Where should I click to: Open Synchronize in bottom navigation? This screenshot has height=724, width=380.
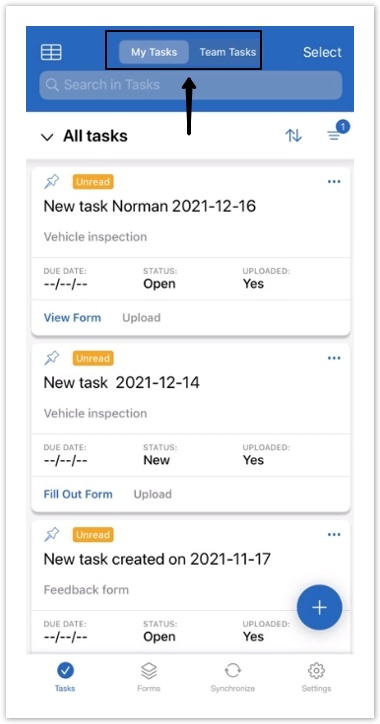tap(233, 677)
